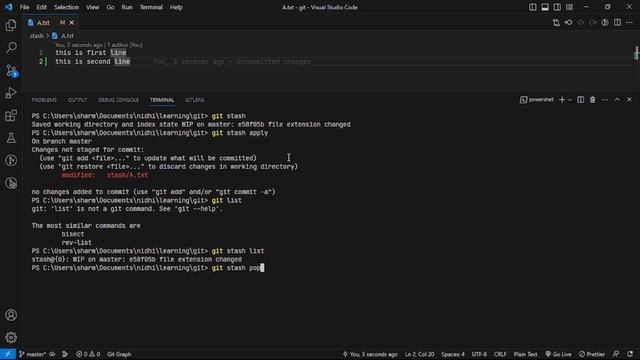Click the synchronize changes icon near master

tap(52, 354)
